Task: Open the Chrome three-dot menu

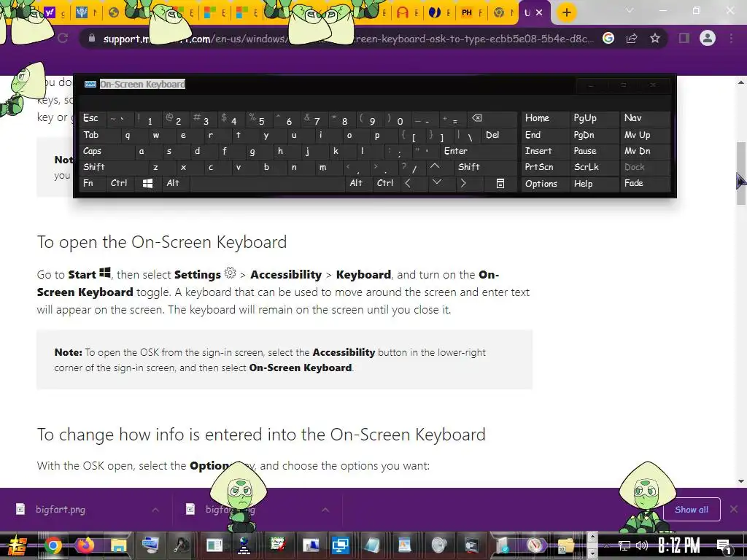Action: click(731, 38)
